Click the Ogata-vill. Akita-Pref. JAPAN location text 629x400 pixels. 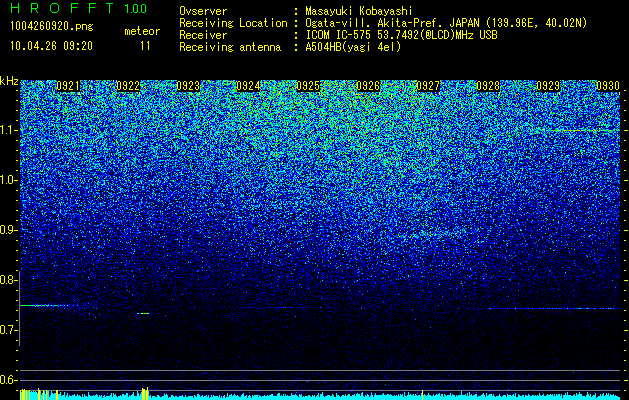(446, 23)
